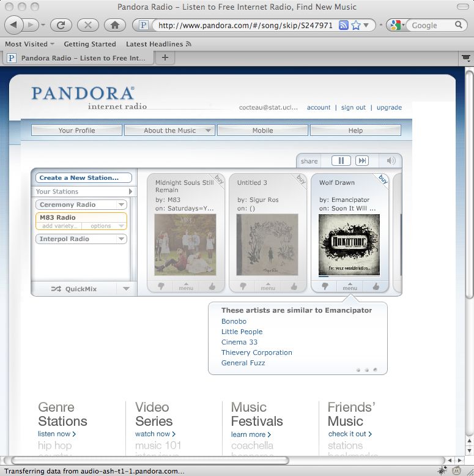
Task: Click the Wolf Drawn album artwork
Action: click(x=349, y=245)
